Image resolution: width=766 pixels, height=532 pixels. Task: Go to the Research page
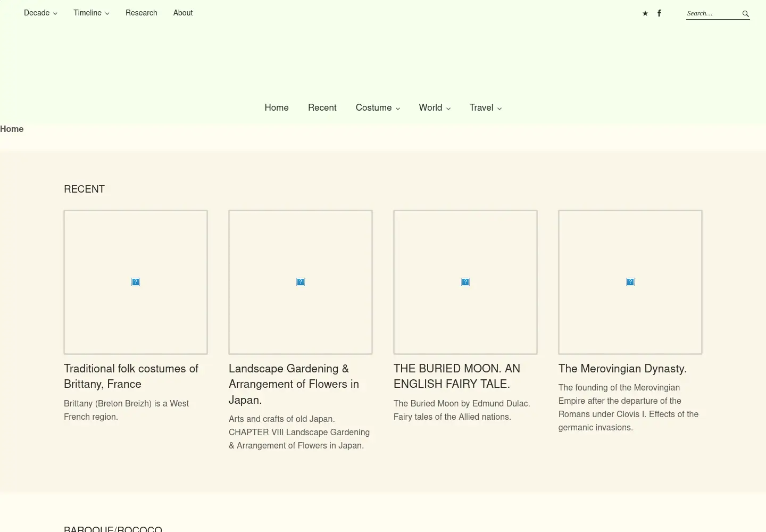[x=141, y=13]
